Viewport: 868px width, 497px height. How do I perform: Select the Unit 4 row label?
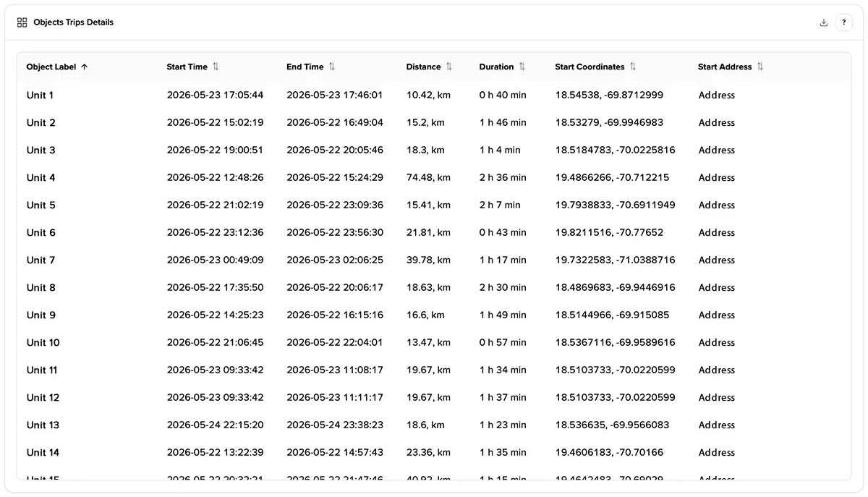(x=41, y=178)
